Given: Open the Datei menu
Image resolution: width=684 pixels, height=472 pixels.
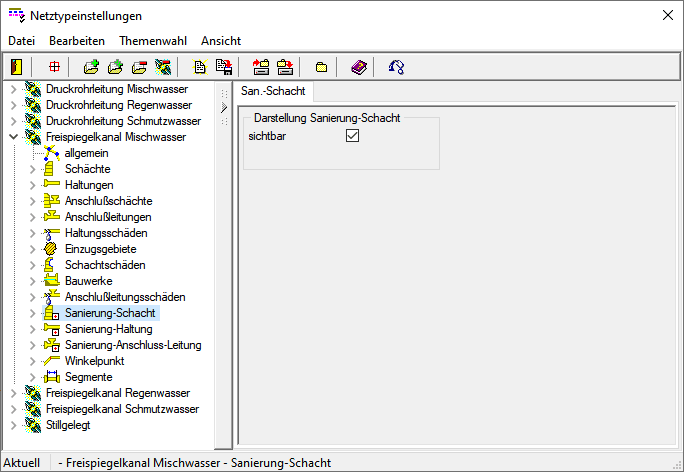Looking at the screenshot, I should (x=21, y=41).
